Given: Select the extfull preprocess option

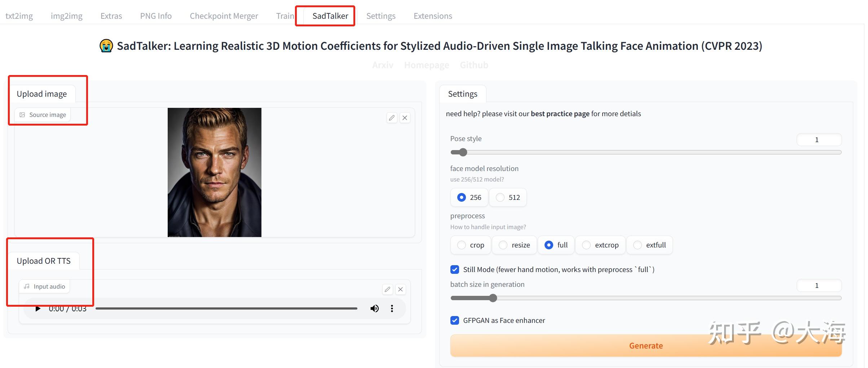Looking at the screenshot, I should [x=638, y=245].
